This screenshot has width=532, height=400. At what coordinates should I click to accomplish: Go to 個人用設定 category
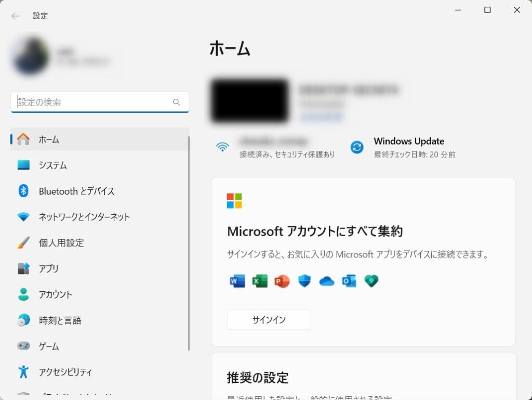(x=61, y=243)
